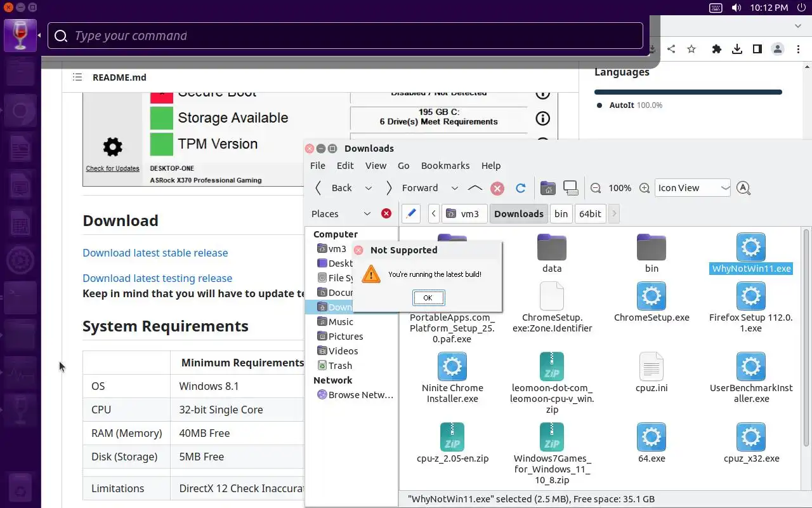Bookmark the page with star icon
Image resolution: width=812 pixels, height=508 pixels.
pos(691,49)
